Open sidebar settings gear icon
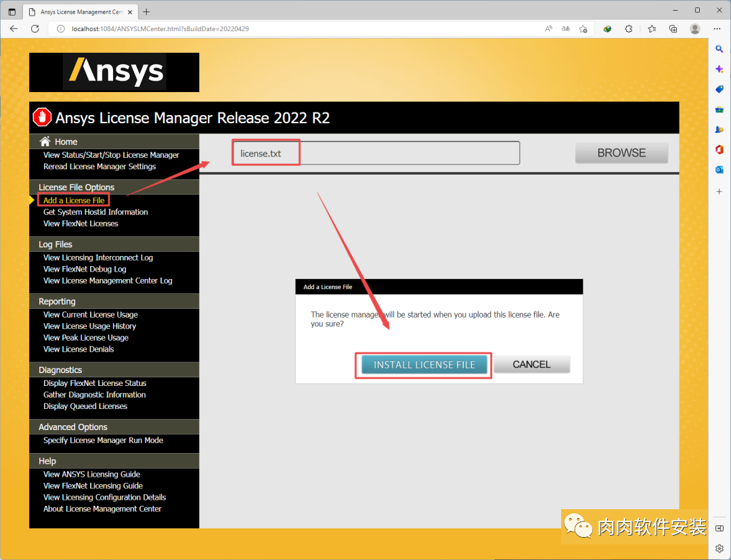This screenshot has height=560, width=731. (x=719, y=548)
